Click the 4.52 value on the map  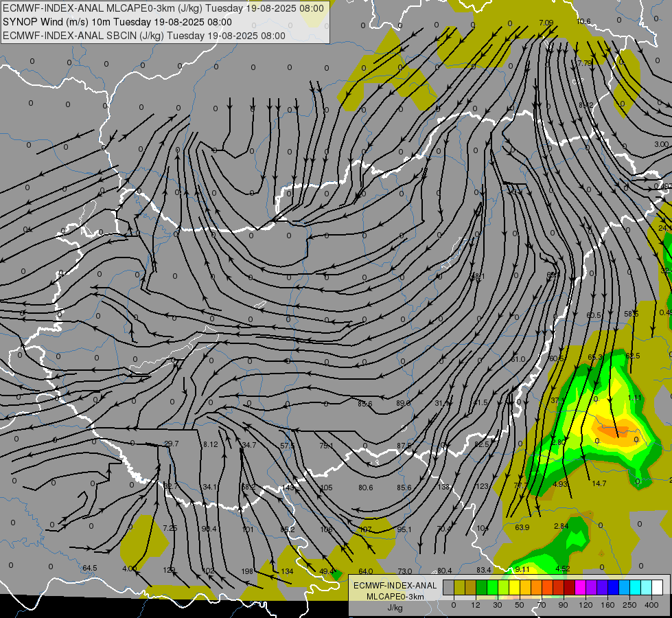[562, 569]
